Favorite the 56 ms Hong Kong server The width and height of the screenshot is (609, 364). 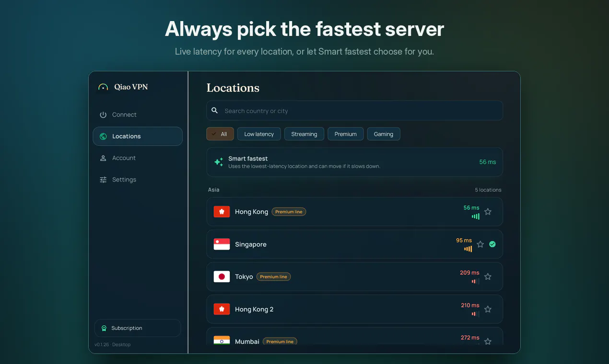point(488,212)
